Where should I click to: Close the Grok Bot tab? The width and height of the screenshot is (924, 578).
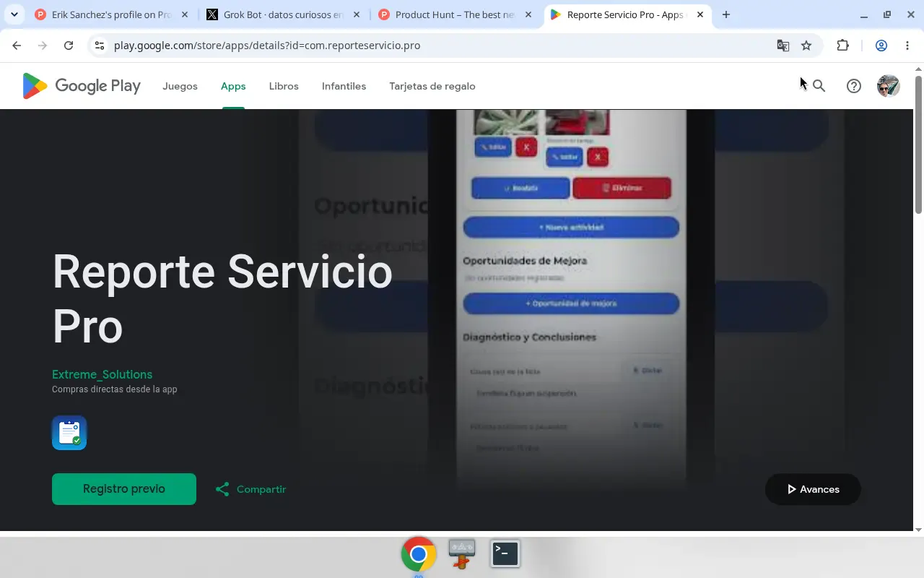point(357,14)
